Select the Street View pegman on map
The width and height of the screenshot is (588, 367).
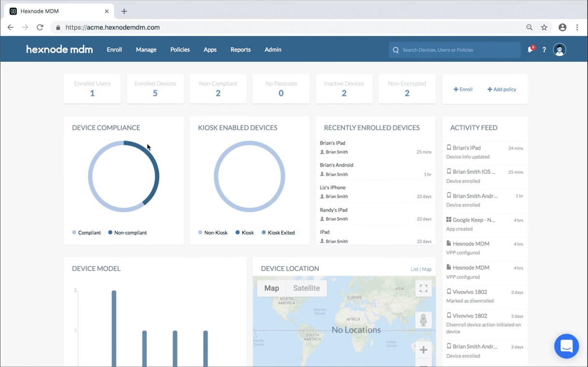point(424,320)
